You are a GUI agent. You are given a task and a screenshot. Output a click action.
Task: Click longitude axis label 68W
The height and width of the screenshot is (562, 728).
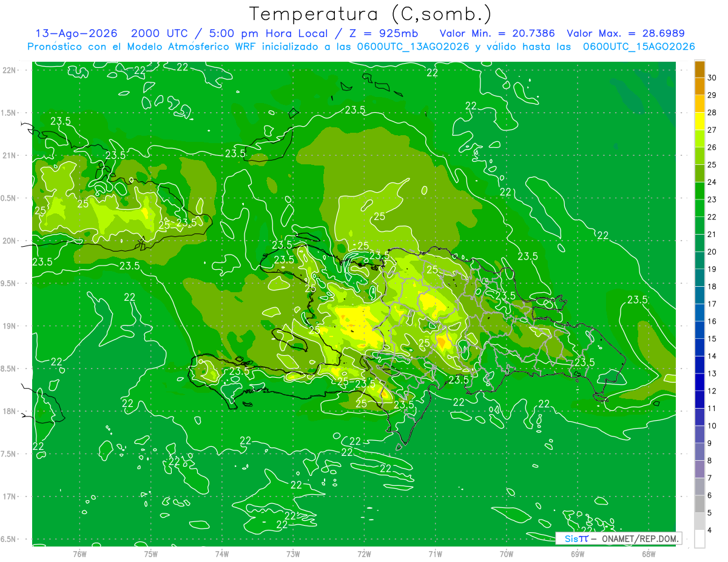[649, 554]
